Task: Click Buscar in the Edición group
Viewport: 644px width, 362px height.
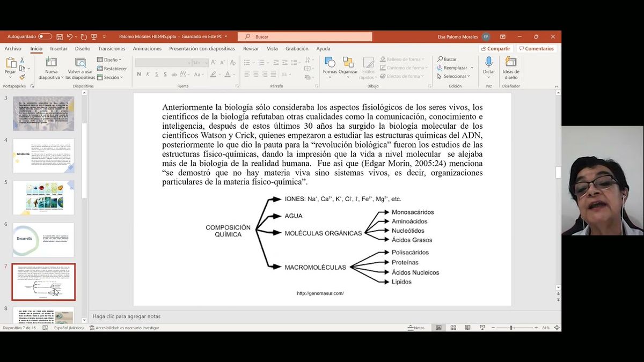Action: [447, 60]
